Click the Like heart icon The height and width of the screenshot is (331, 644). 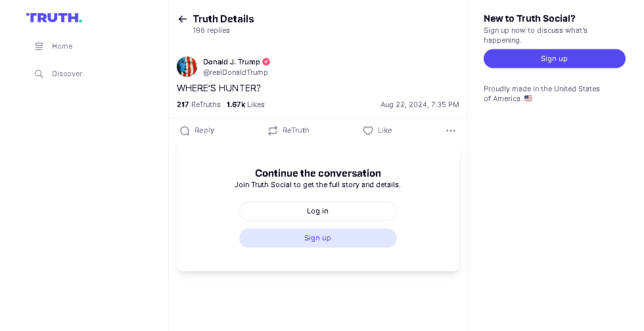(x=368, y=131)
